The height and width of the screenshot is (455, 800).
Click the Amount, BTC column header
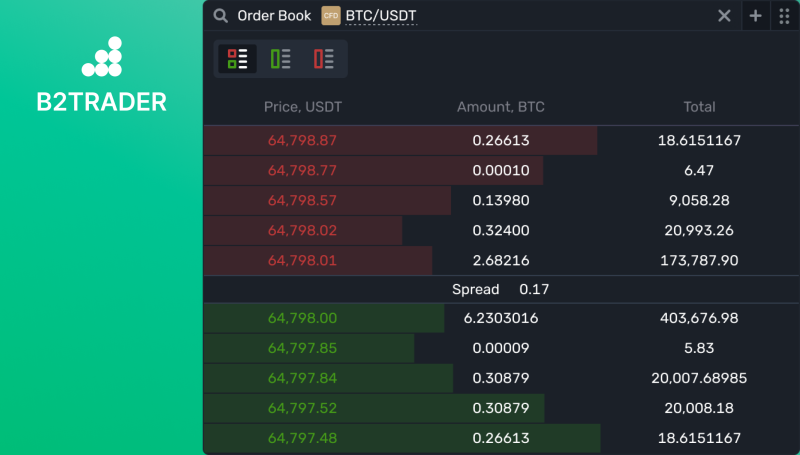(x=500, y=107)
